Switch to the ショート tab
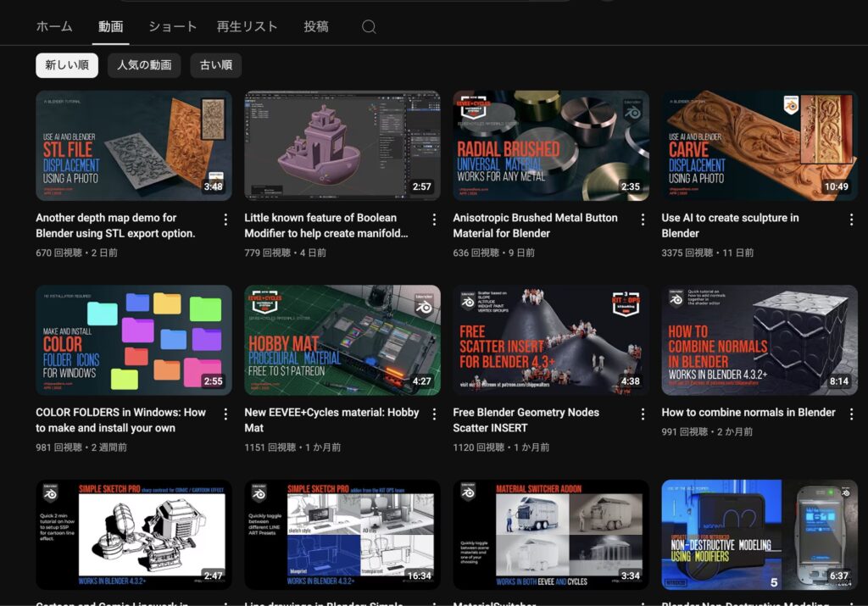Viewport: 868px width, 606px height. click(x=173, y=26)
